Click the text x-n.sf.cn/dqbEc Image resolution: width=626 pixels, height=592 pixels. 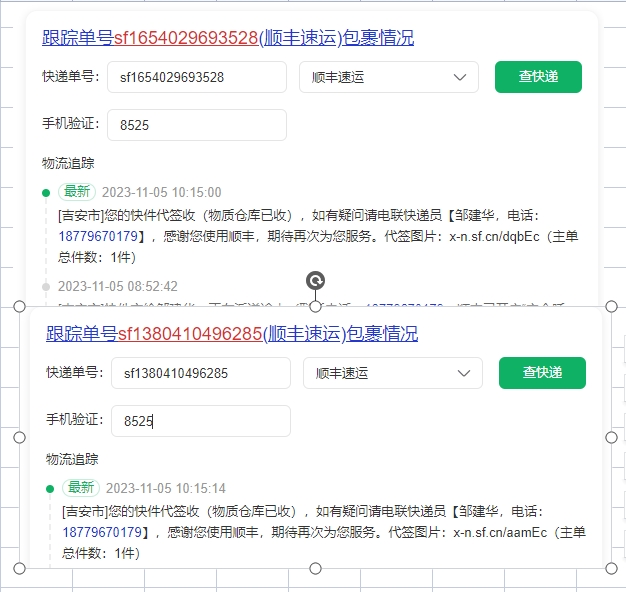[x=494, y=237]
